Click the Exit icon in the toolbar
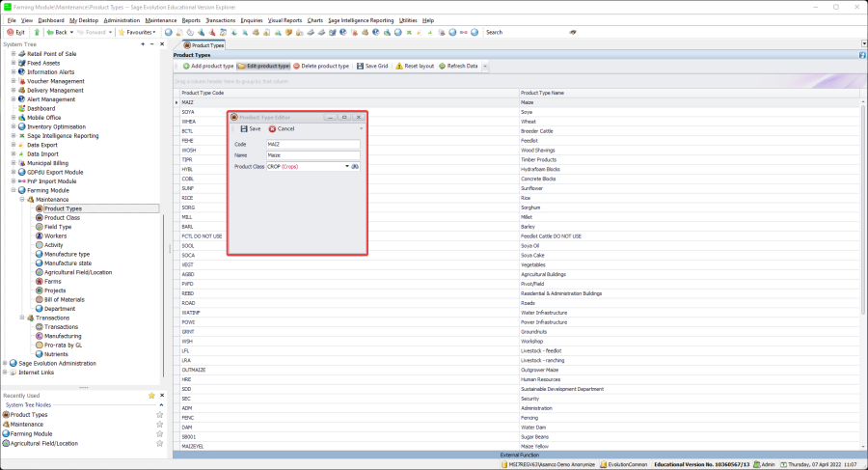868x470 pixels. 10,32
